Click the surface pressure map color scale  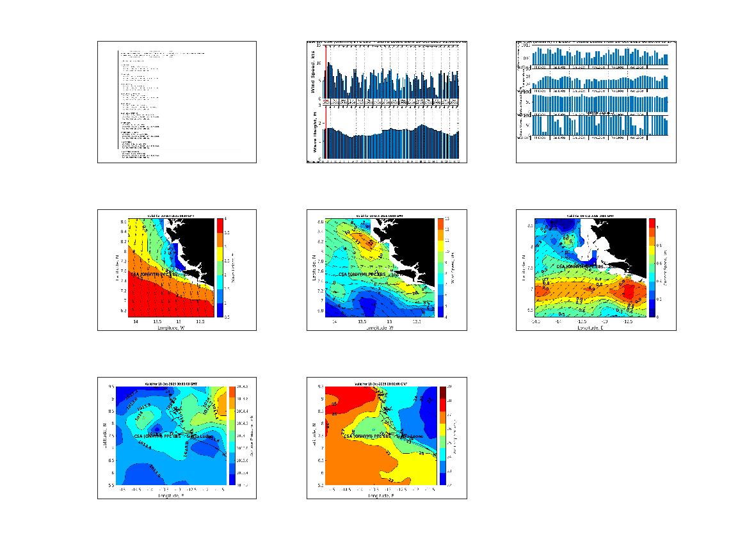point(232,435)
